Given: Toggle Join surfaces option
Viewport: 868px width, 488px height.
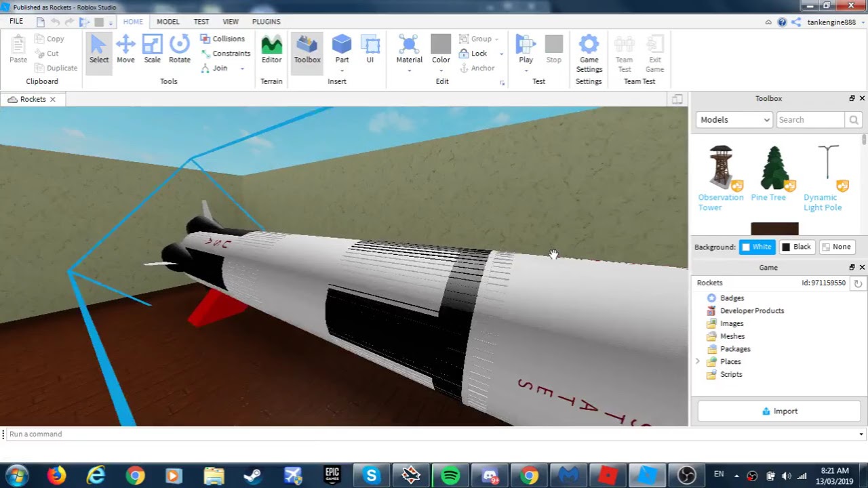Looking at the screenshot, I should click(x=214, y=68).
